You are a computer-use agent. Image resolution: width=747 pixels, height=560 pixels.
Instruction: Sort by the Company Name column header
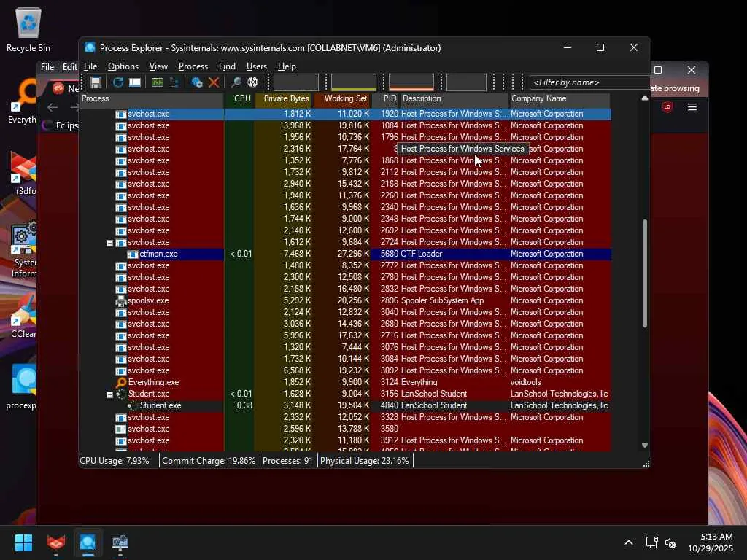(559, 99)
